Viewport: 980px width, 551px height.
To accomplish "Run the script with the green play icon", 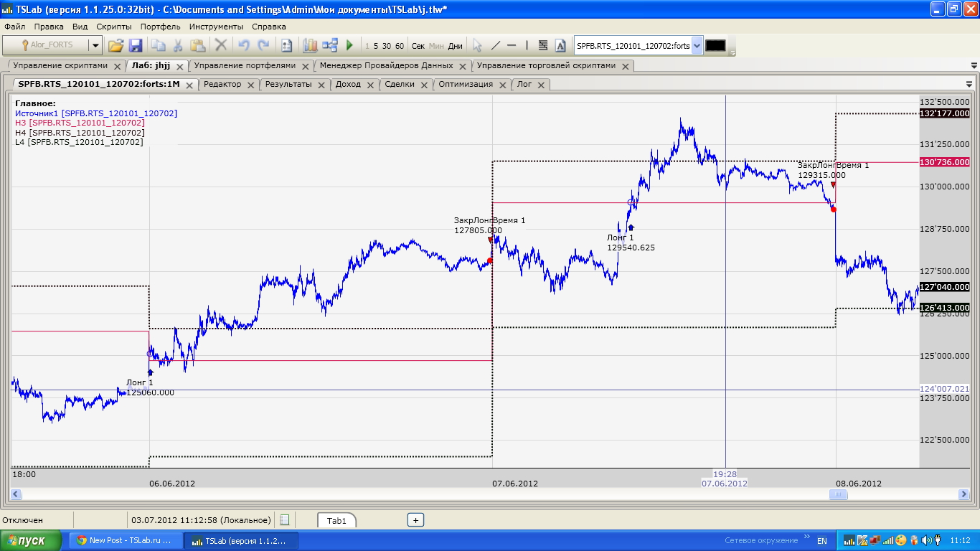I will 349,45.
